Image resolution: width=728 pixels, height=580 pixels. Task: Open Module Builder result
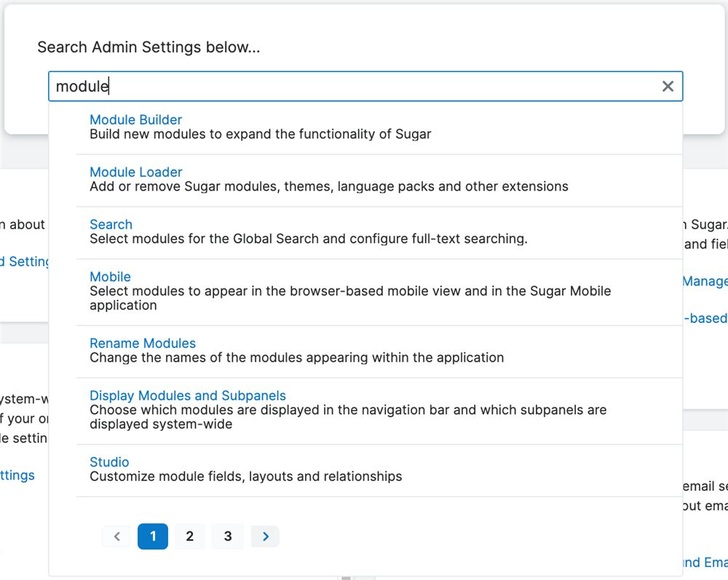point(135,120)
